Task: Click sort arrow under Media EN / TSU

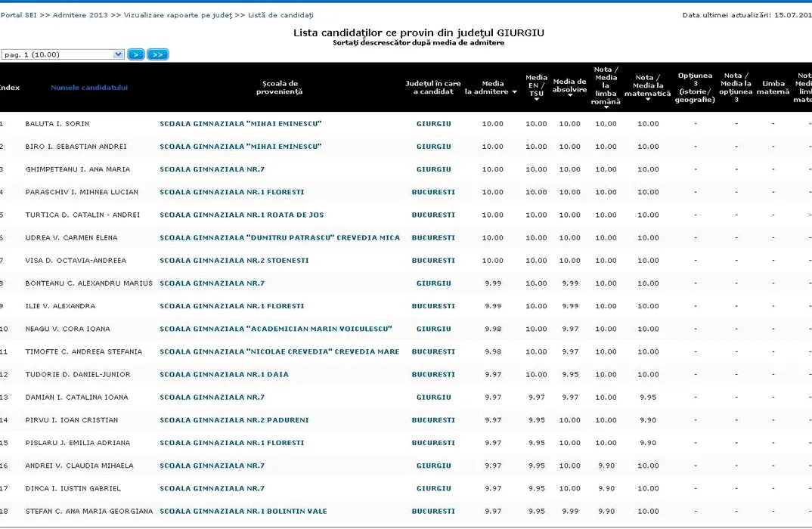Action: (x=536, y=101)
